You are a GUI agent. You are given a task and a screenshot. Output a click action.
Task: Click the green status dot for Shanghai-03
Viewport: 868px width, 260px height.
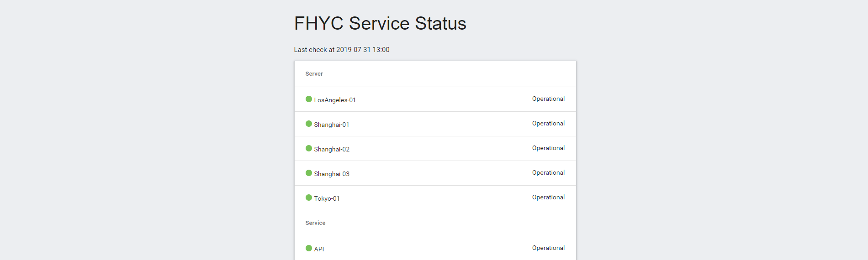tap(309, 173)
